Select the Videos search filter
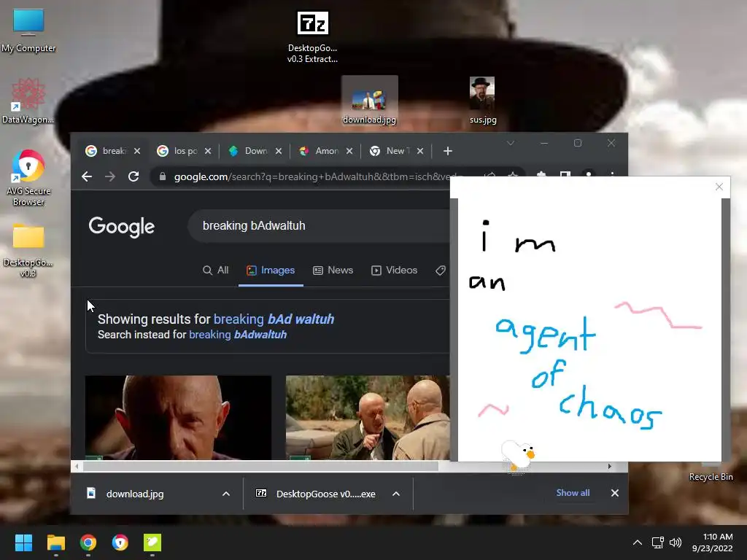Image resolution: width=747 pixels, height=560 pixels. click(395, 271)
